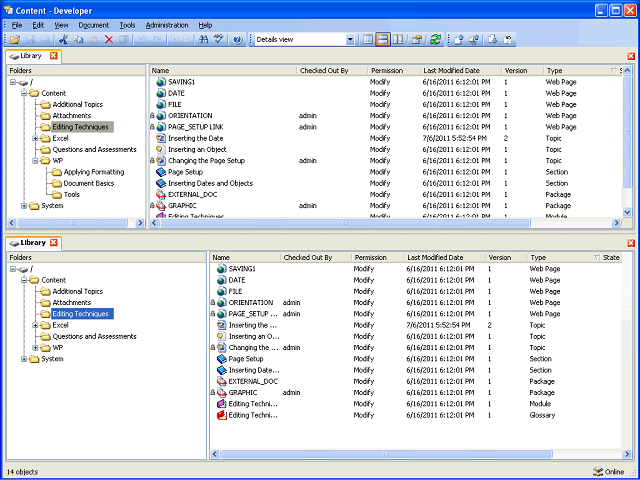This screenshot has width=640, height=480.
Task: Click the green Refresh toolbar icon
Action: [x=436, y=40]
